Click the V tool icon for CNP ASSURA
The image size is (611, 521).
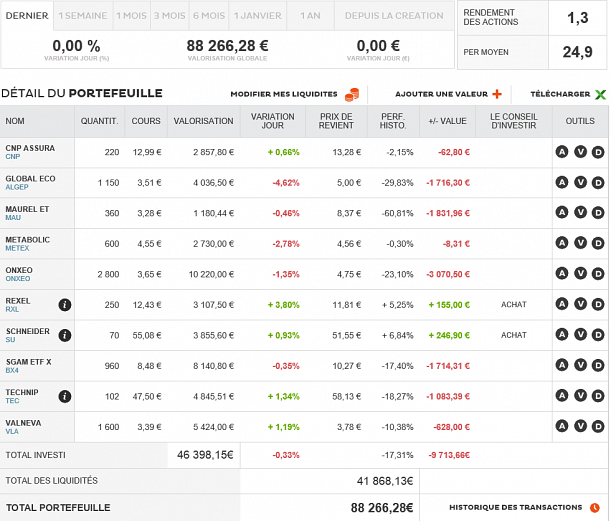click(580, 152)
